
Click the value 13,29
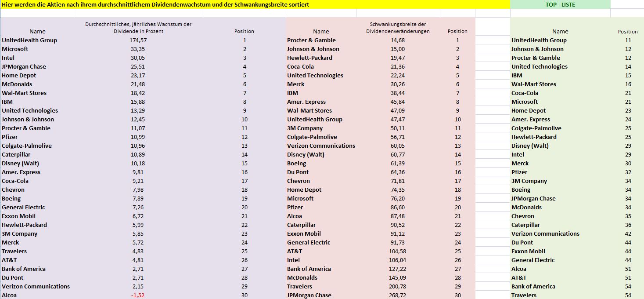138,110
